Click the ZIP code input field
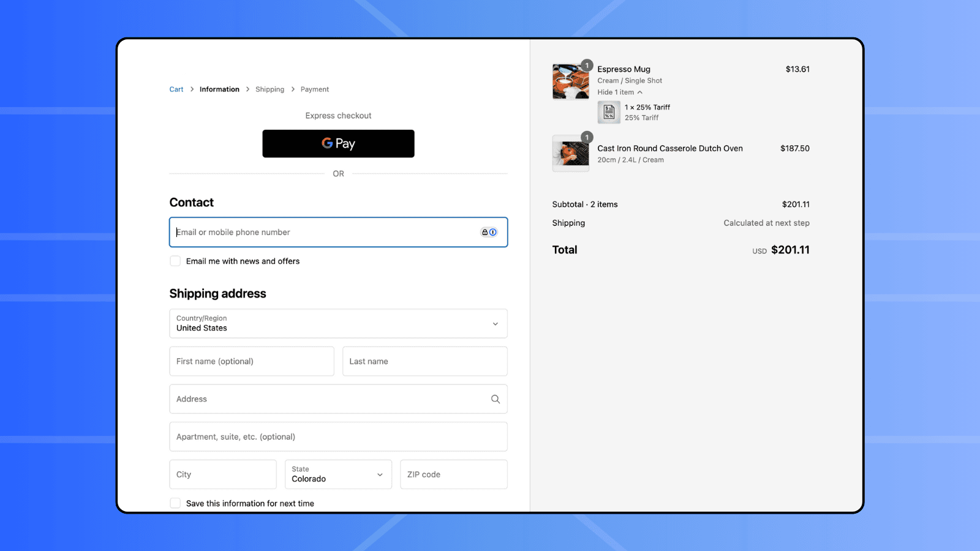 click(x=453, y=474)
